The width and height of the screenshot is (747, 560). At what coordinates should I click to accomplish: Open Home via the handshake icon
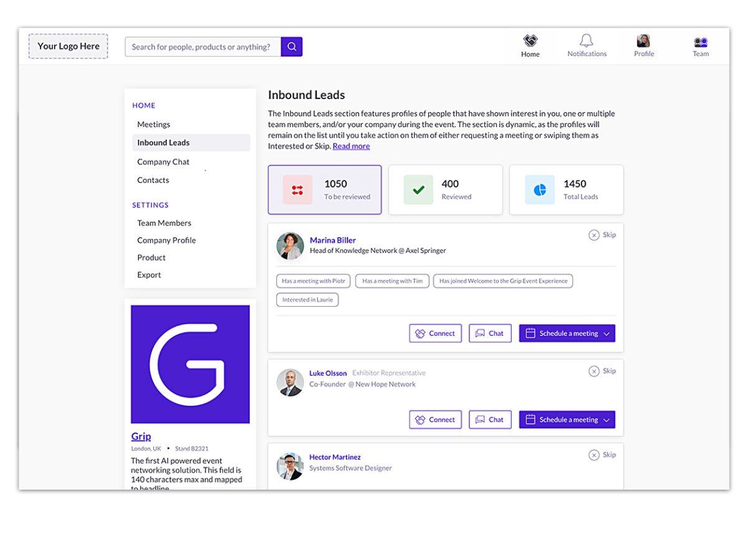click(x=530, y=41)
